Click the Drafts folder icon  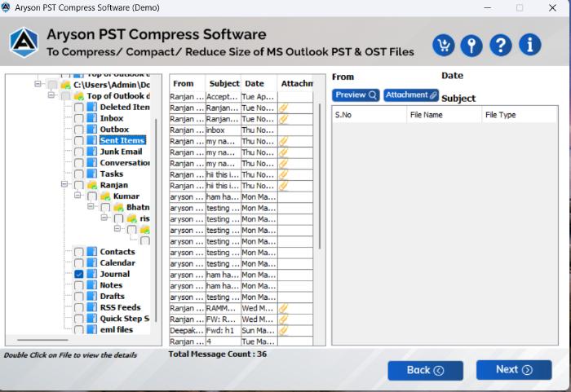(92, 296)
